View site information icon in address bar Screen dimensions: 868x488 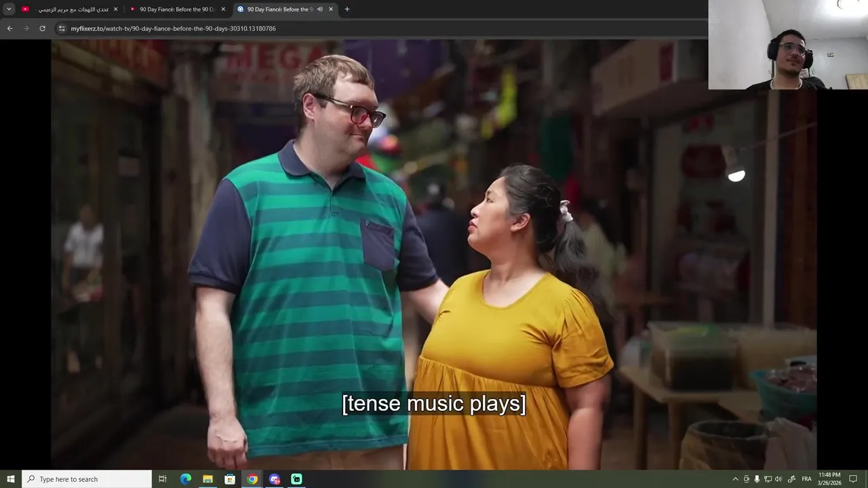tap(62, 28)
